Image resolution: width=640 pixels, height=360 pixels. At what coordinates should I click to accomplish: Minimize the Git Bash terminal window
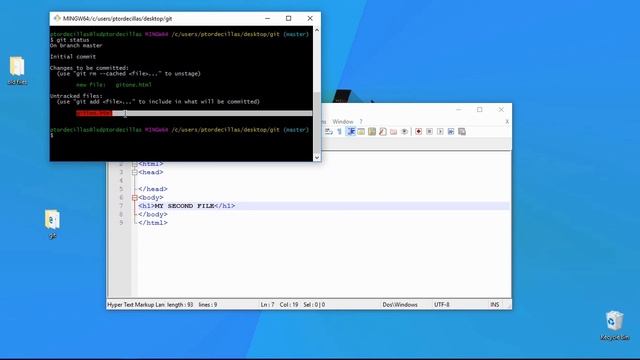point(267,18)
